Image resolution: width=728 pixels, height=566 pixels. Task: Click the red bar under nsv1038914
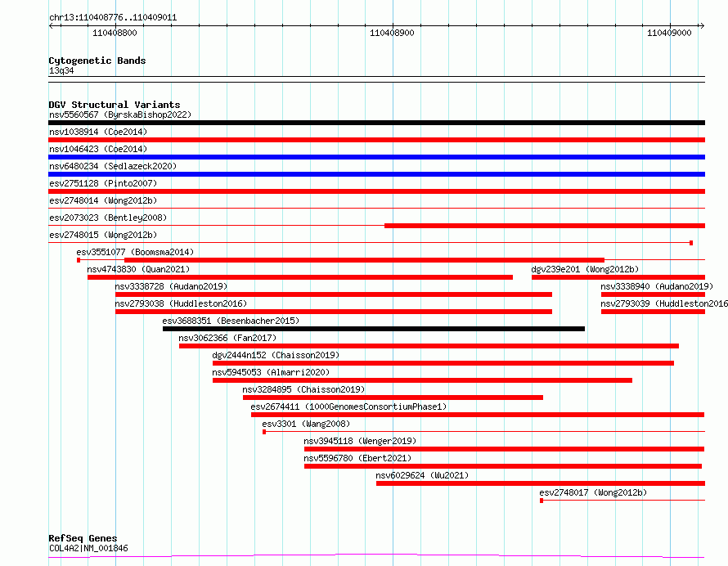(376, 140)
